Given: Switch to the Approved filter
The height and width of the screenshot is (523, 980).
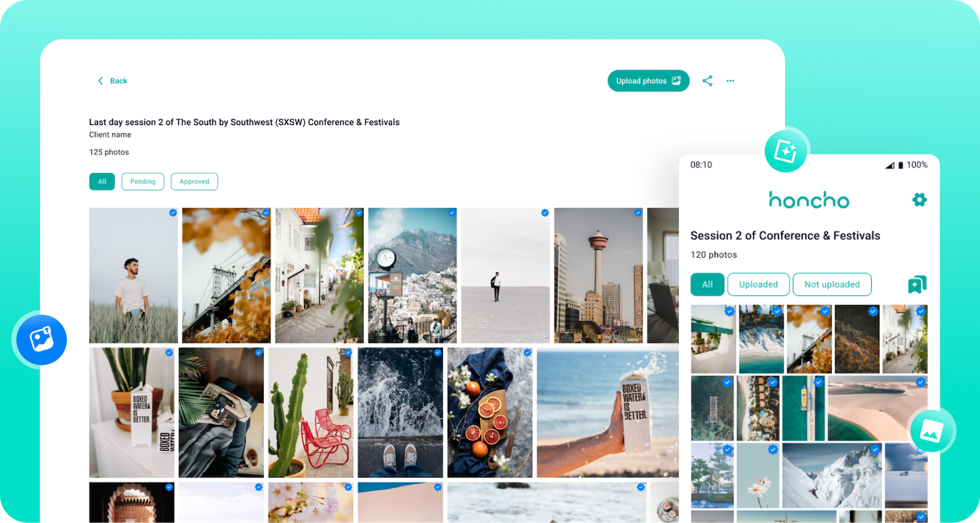Looking at the screenshot, I should tap(195, 182).
